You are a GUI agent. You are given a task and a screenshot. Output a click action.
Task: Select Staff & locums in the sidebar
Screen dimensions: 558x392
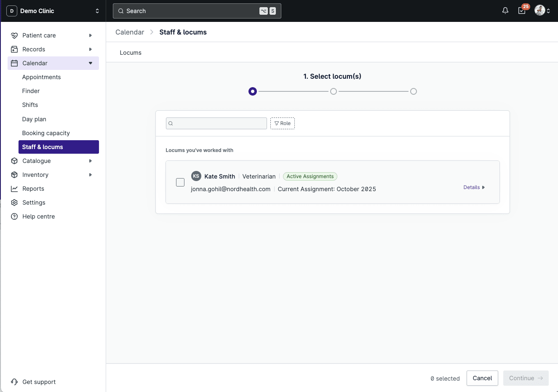(x=43, y=147)
